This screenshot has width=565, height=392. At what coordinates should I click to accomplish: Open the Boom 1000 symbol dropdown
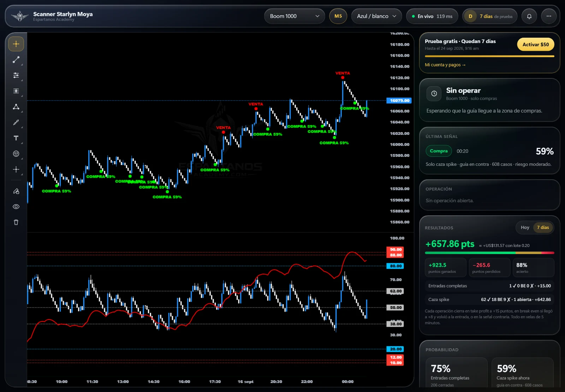(295, 16)
